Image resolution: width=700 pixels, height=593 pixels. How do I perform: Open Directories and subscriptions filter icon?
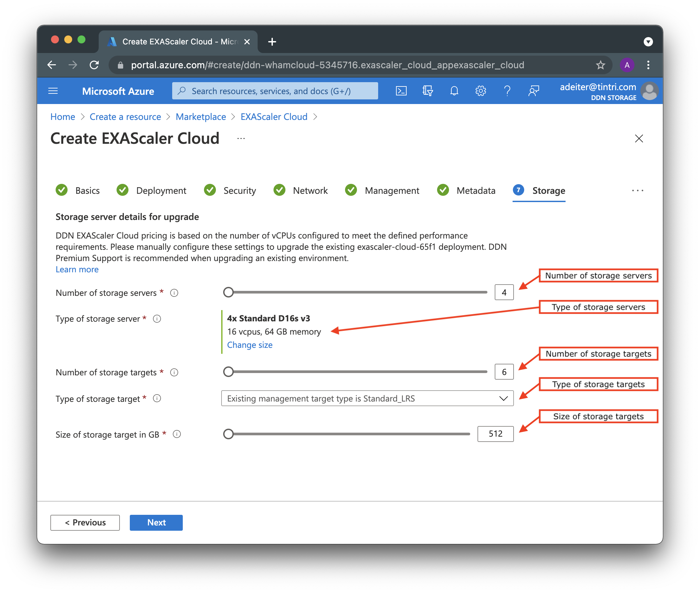click(x=427, y=91)
